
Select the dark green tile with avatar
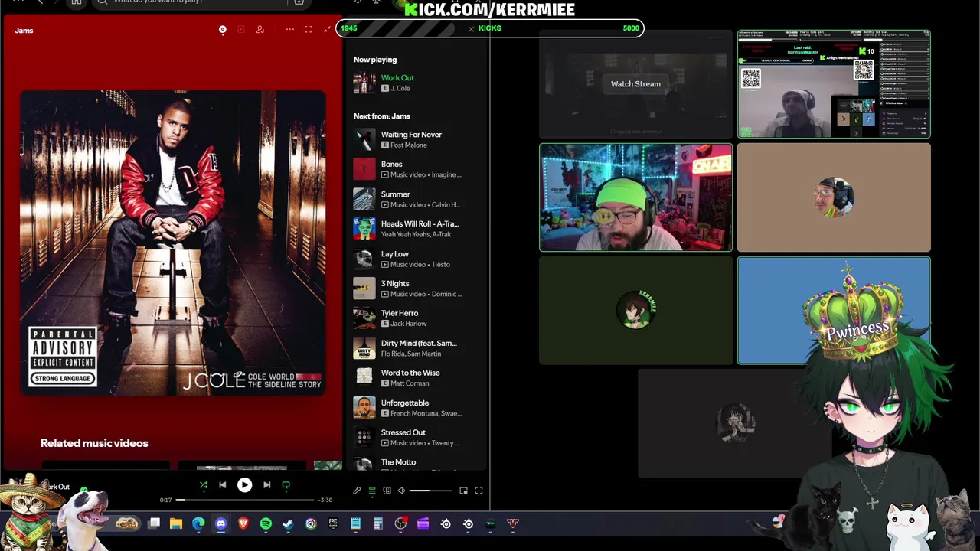[635, 311]
